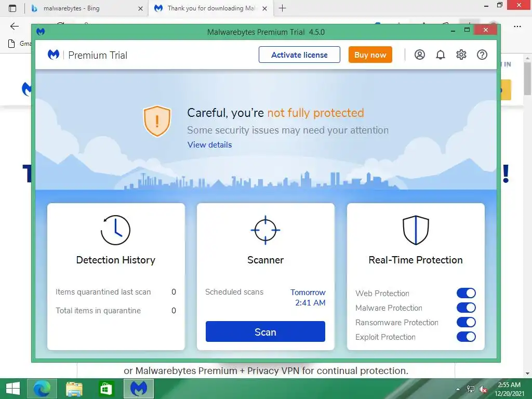532x399 pixels.
Task: Switch to the malwarebytes - Bing tab
Action: (87, 8)
